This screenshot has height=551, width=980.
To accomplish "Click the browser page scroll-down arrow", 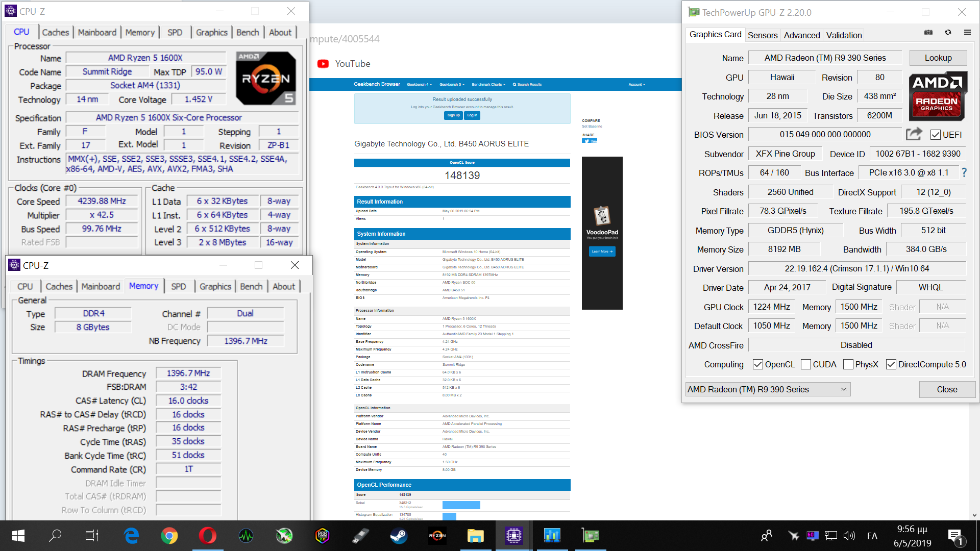I will (x=974, y=515).
